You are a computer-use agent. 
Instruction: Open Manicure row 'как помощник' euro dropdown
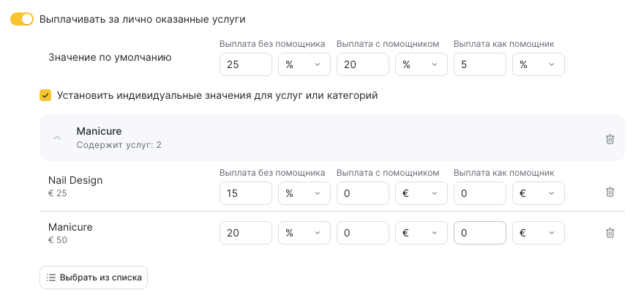point(538,233)
